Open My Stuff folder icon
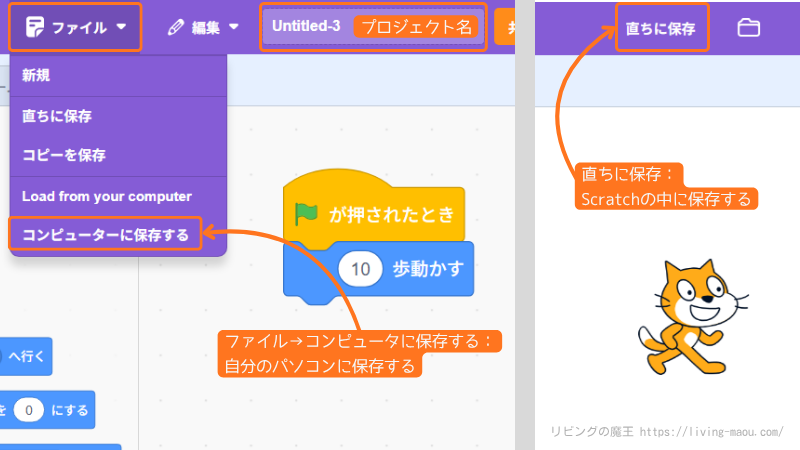This screenshot has width=800, height=450. (749, 28)
